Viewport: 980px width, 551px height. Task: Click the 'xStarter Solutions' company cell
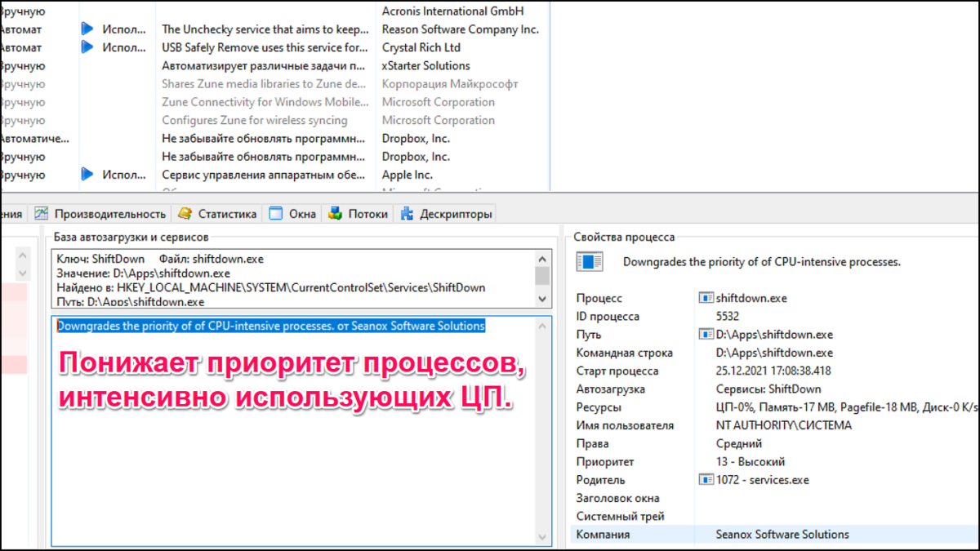tap(426, 65)
